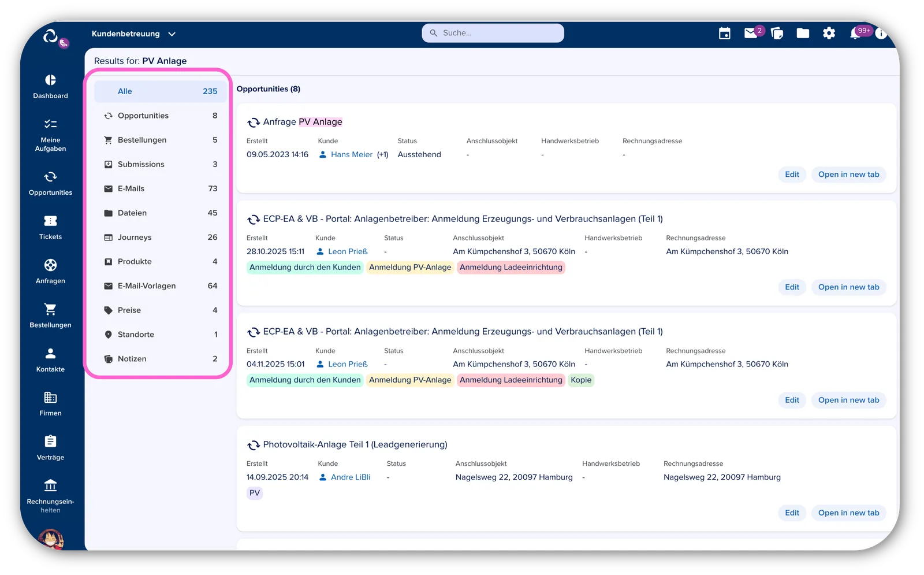Viewport: 924px width, 575px height.
Task: Open Tickets in sidebar
Action: [50, 228]
